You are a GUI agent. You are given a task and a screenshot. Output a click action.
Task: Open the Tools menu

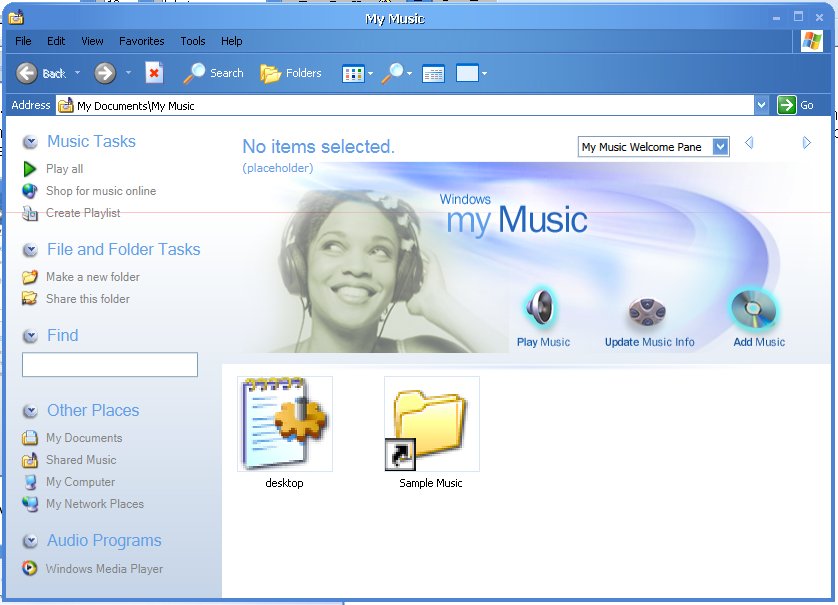click(193, 41)
